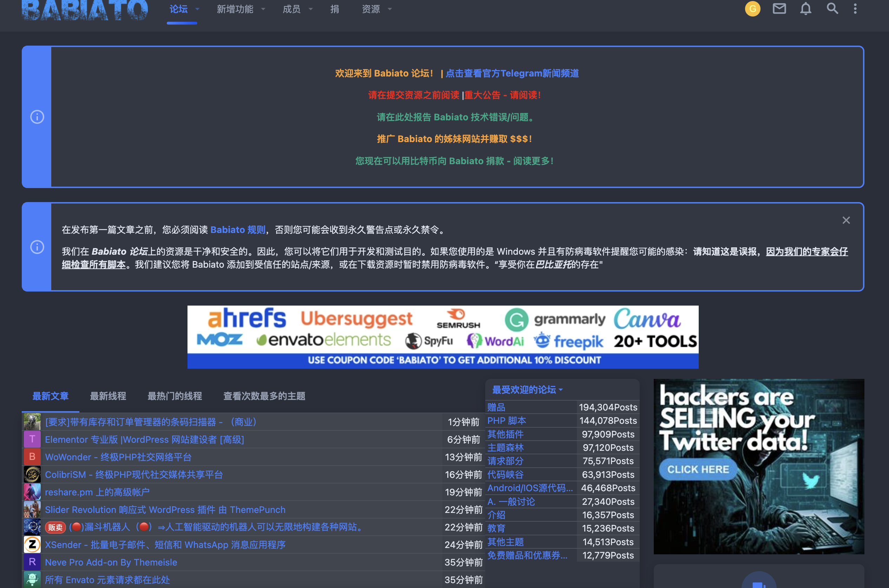Switch to the 最新线程 tab
The image size is (889, 588).
[108, 396]
